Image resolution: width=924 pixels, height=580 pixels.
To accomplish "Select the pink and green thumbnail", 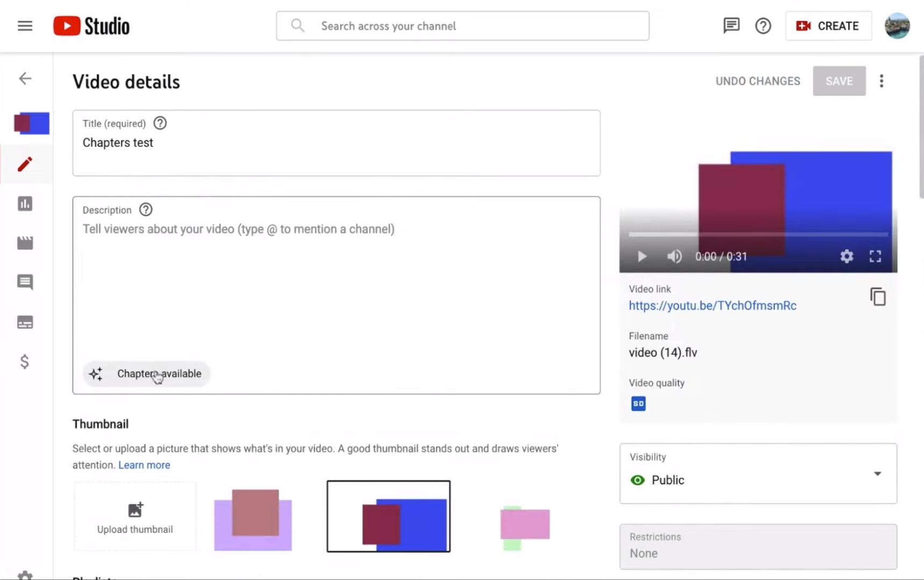I will click(x=525, y=527).
